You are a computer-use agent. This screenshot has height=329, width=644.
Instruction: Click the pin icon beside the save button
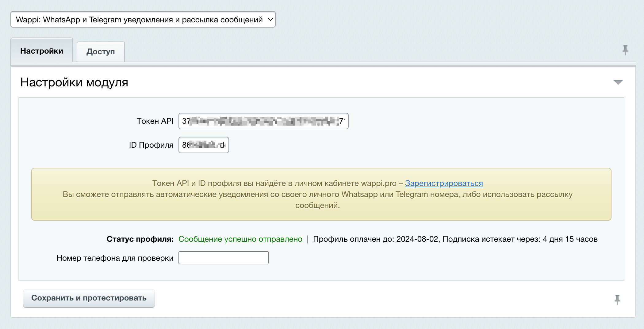617,299
